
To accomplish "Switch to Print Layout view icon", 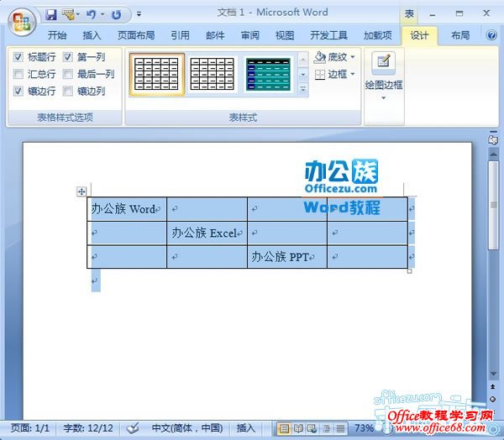I will [x=284, y=428].
